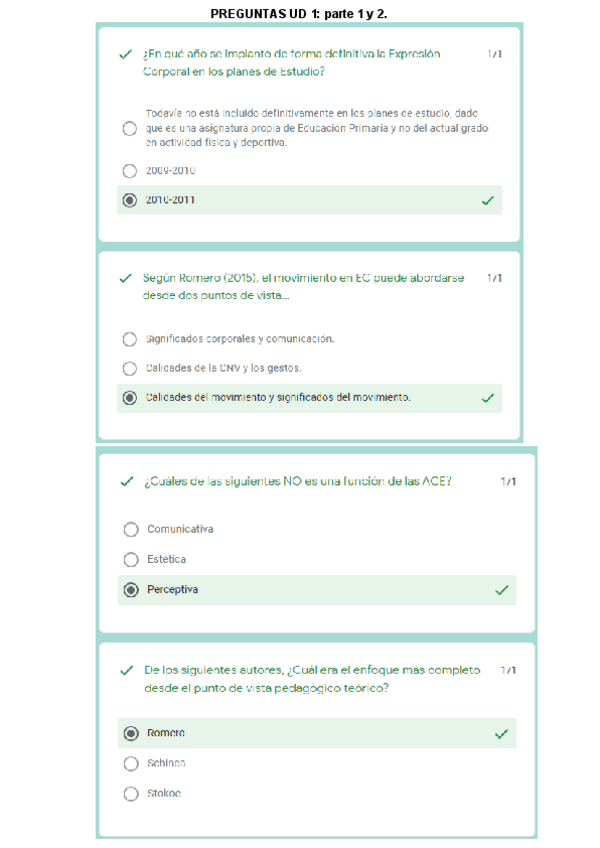Click the green checkmark in Romero row
600x848 pixels.
(502, 734)
